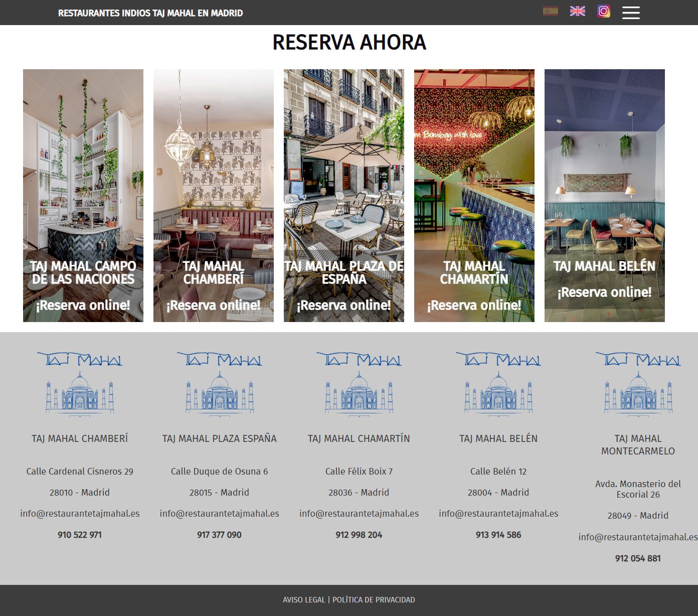
Task: Open the Taj Mahal Chamberí restaurant card
Action: tap(214, 196)
